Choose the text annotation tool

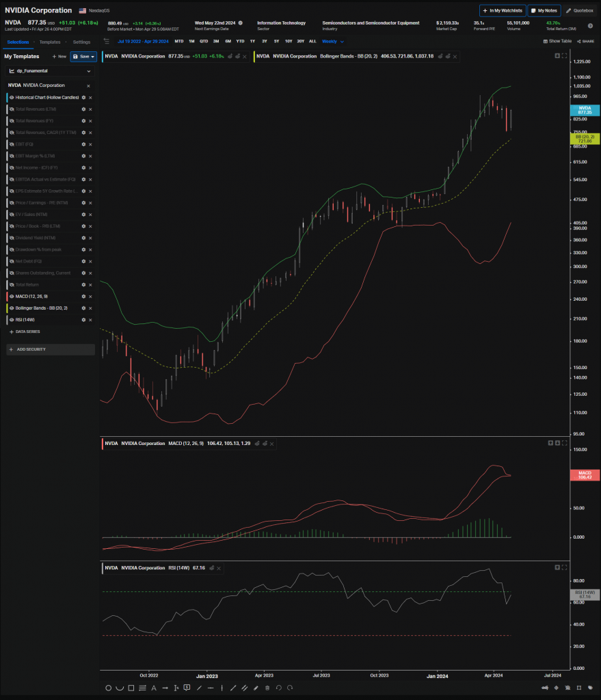154,688
